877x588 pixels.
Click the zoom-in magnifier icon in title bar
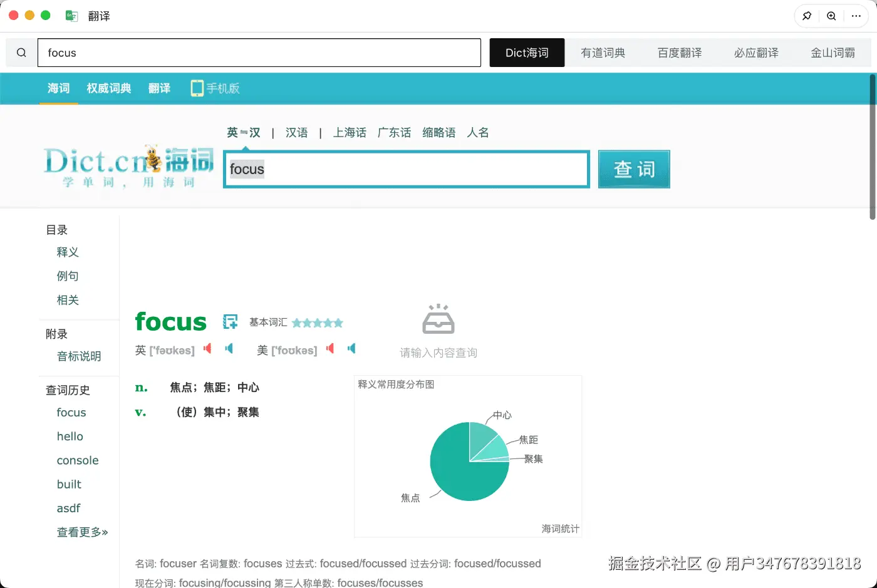click(831, 16)
